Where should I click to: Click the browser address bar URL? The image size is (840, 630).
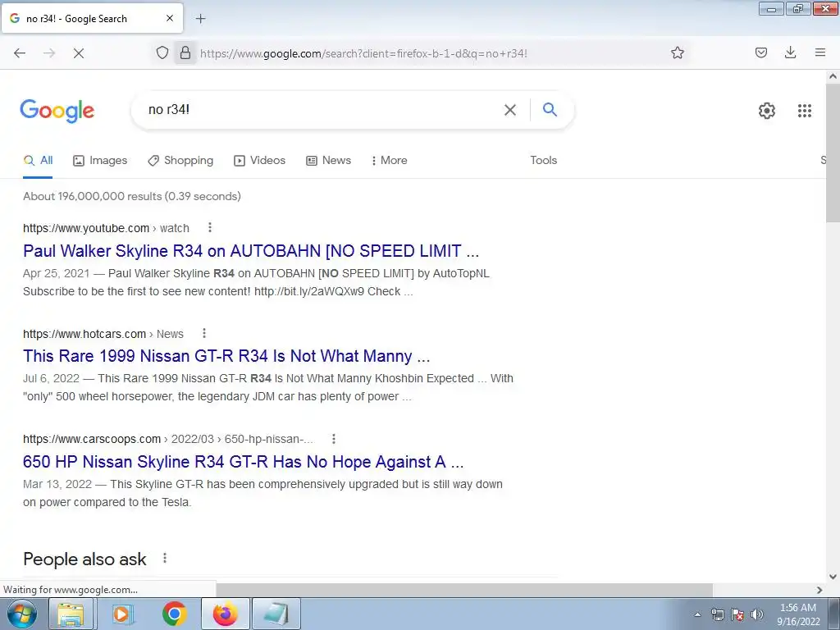click(363, 53)
